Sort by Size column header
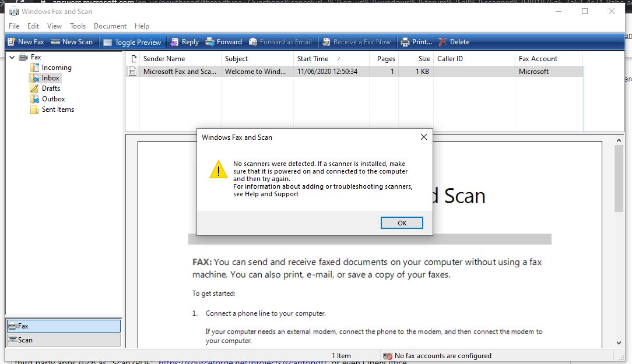The height and width of the screenshot is (364, 632). click(416, 59)
